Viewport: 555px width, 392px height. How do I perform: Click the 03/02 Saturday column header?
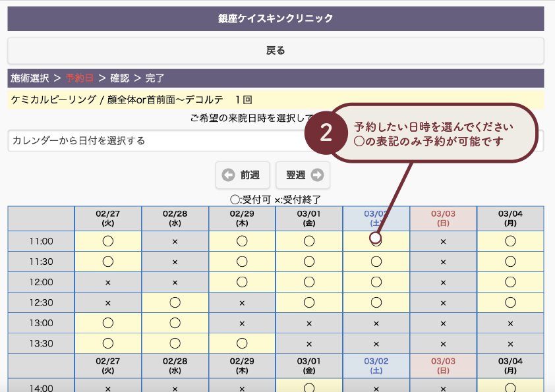coord(376,218)
